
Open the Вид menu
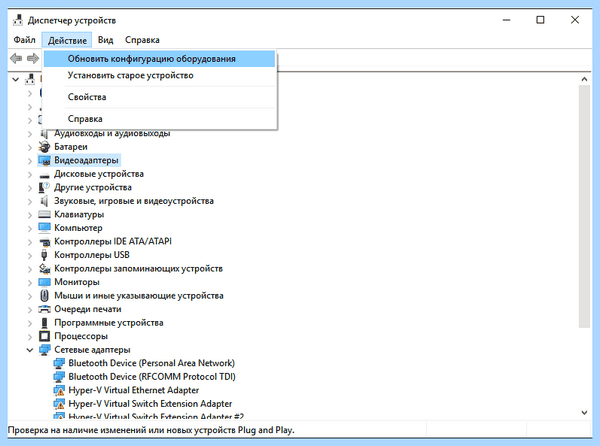coord(105,40)
